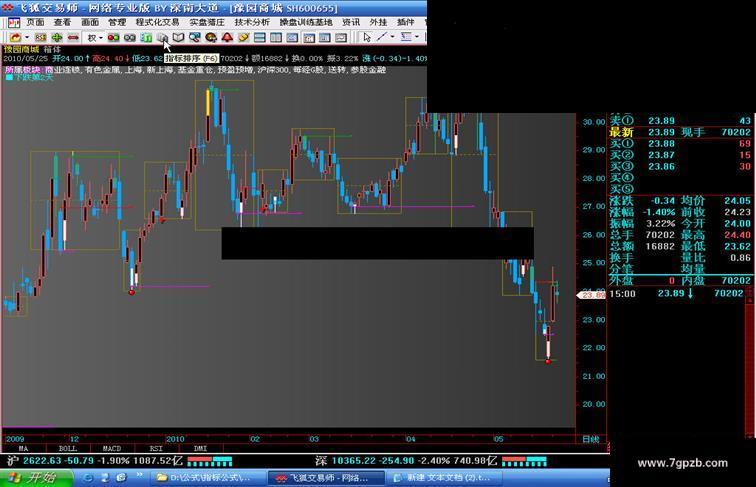Open the line drawing tool dropdown arrow
The height and width of the screenshot is (487, 756).
coord(392,37)
